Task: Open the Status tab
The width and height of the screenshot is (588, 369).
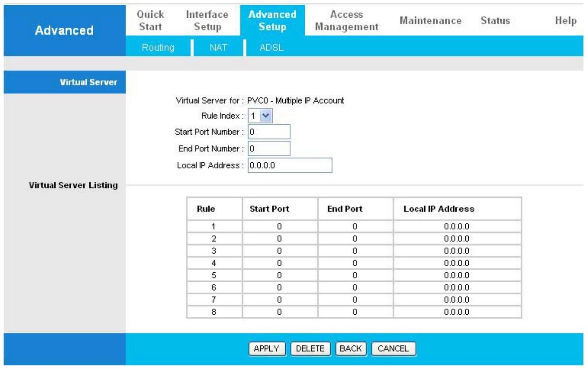Action: 495,21
